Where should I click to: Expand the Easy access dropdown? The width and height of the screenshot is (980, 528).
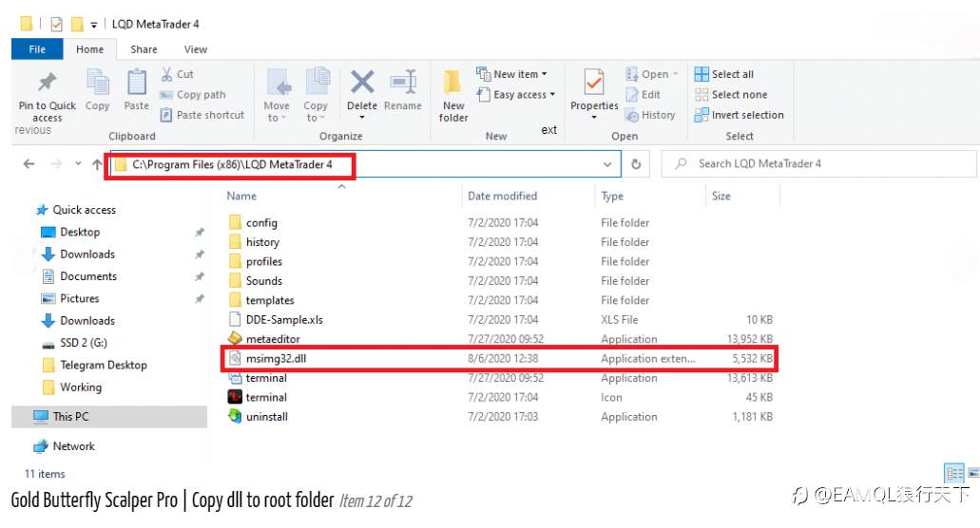tap(515, 95)
